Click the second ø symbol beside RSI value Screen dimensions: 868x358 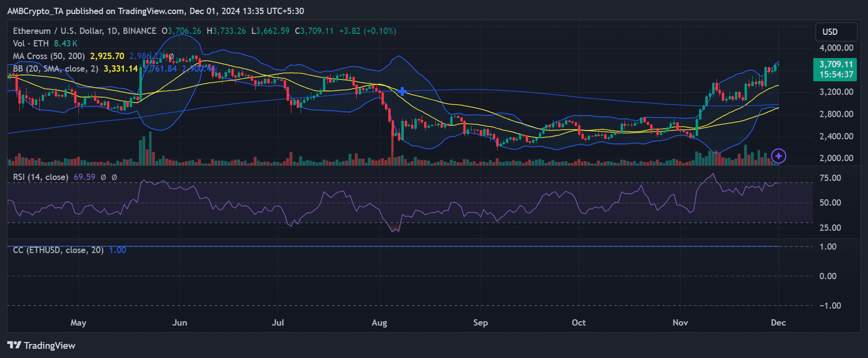114,178
